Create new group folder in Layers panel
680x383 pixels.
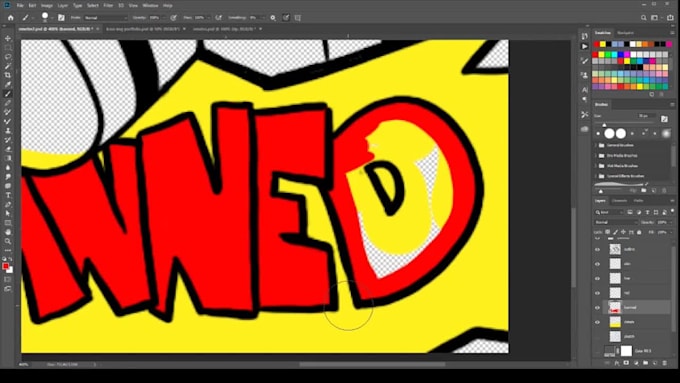(x=645, y=363)
